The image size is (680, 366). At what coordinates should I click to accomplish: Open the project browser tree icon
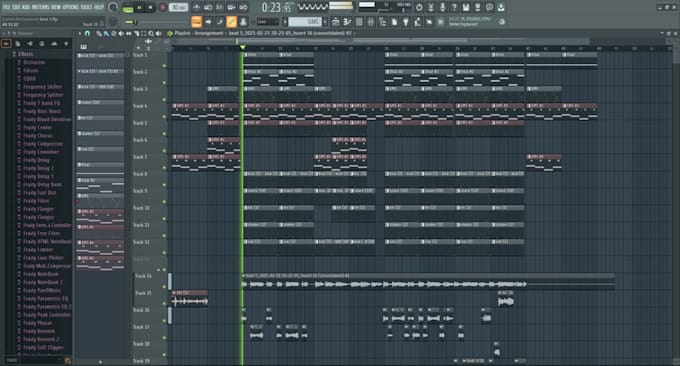[x=382, y=22]
